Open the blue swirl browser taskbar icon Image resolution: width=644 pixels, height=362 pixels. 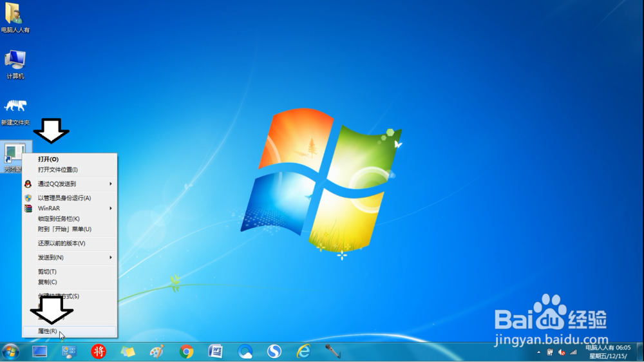pyautogui.click(x=245, y=352)
